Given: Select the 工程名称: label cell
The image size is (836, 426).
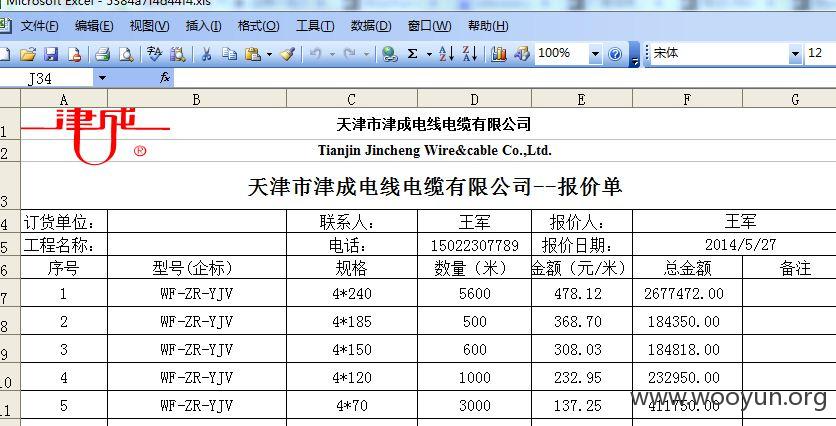Looking at the screenshot, I should [x=64, y=245].
